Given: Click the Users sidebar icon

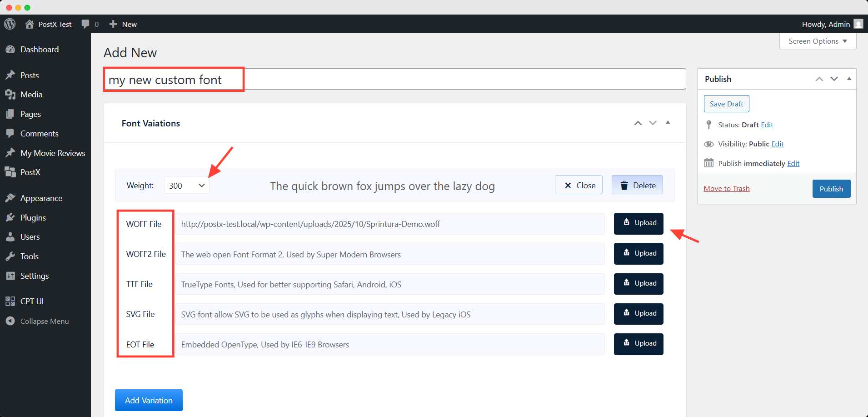Looking at the screenshot, I should pyautogui.click(x=11, y=236).
